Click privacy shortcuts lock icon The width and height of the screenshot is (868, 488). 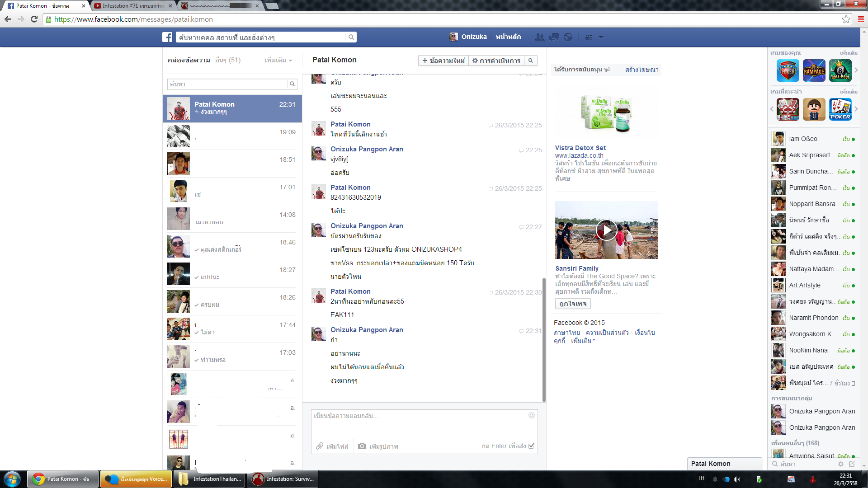click(x=589, y=37)
